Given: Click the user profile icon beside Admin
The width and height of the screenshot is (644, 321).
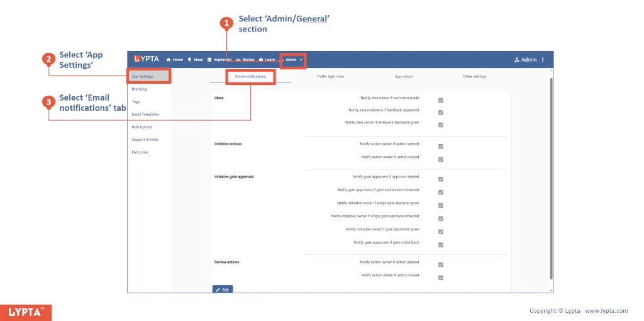Looking at the screenshot, I should click(517, 60).
